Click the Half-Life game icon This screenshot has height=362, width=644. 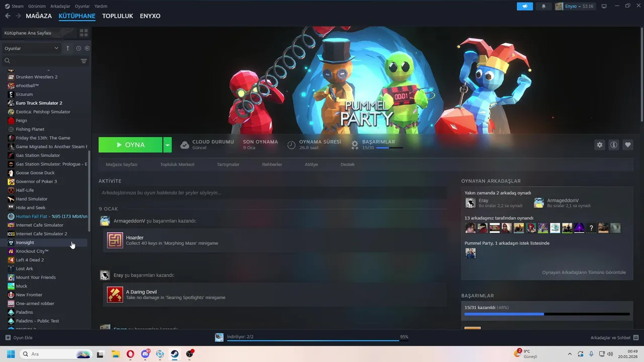tap(11, 190)
